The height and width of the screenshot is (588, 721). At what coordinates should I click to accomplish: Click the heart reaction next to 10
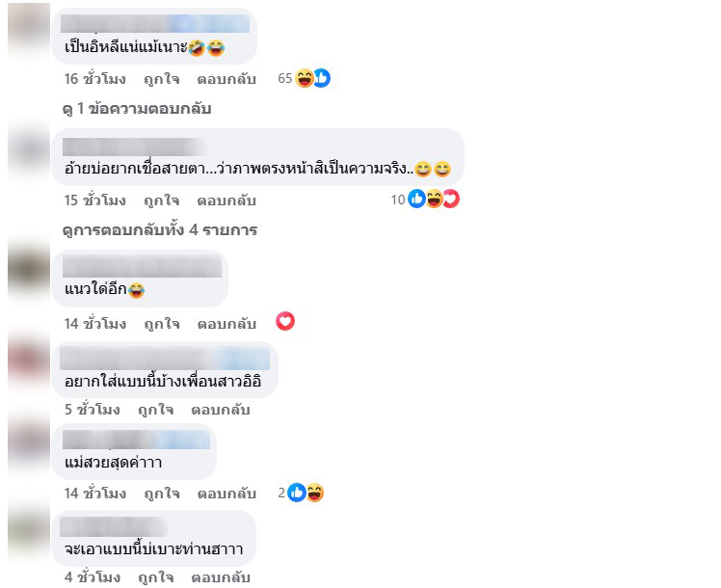pos(451,200)
